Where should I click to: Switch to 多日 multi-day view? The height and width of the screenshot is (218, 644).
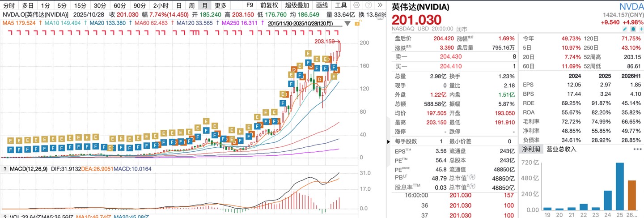pos(28,6)
